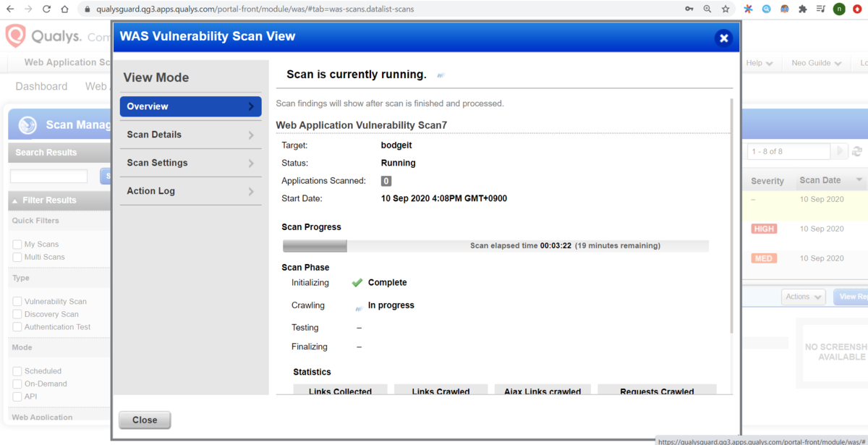The height and width of the screenshot is (445, 868).
Task: Check the Scheduled mode filter
Action: tap(17, 372)
